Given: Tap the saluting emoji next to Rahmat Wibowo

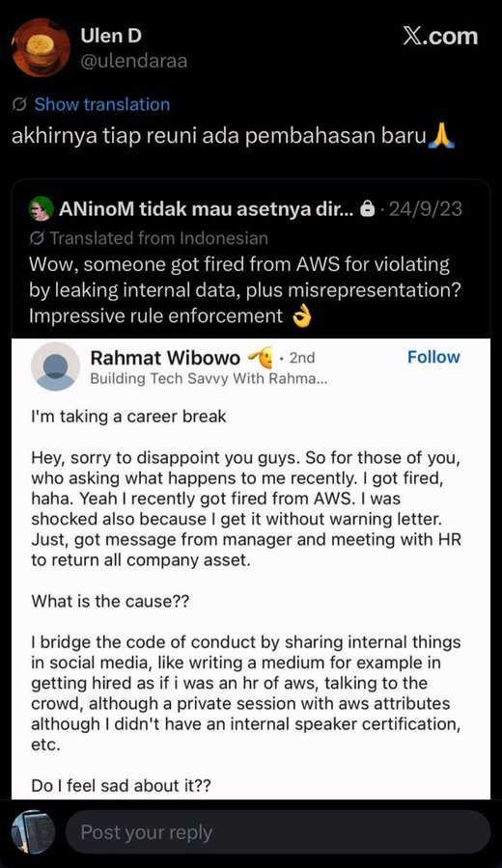Looking at the screenshot, I should coord(261,358).
